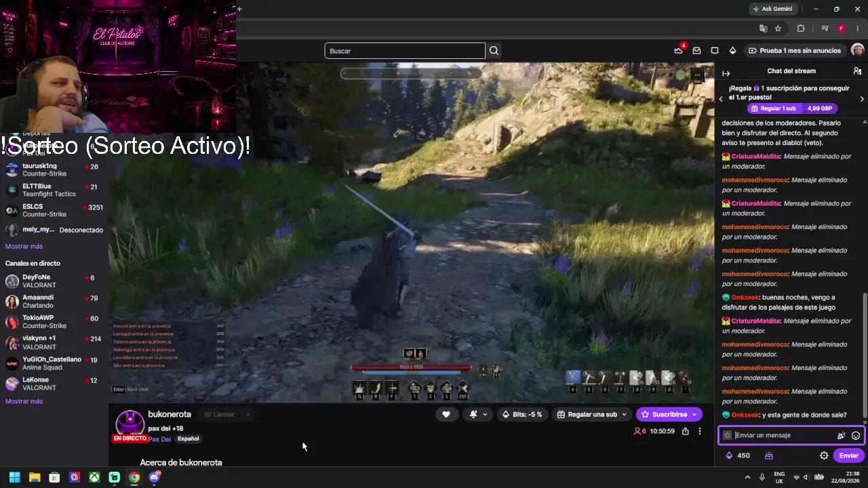Open live channel vlakynn
This screenshot has width=868, height=488.
[x=54, y=342]
